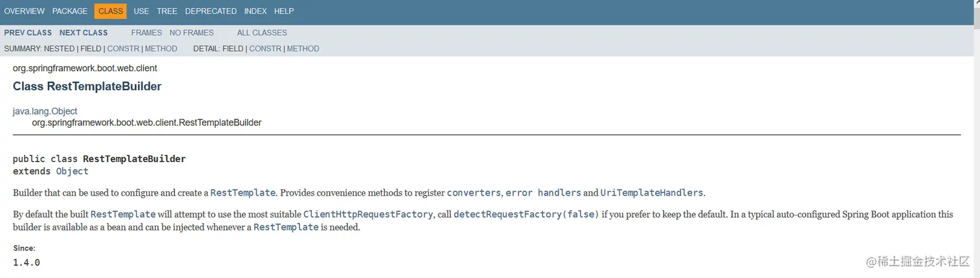Follow the ClientHttpRequestFactory link
This screenshot has width=980, height=278.
coord(367,214)
